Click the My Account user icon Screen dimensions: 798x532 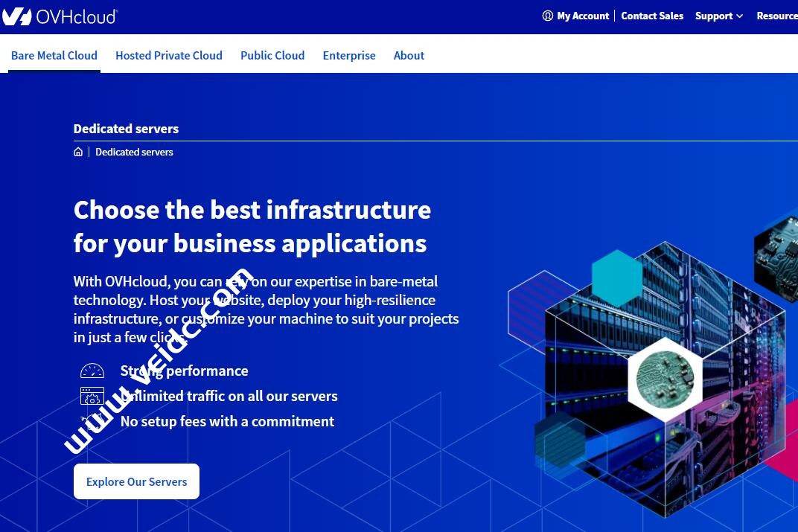pyautogui.click(x=548, y=16)
